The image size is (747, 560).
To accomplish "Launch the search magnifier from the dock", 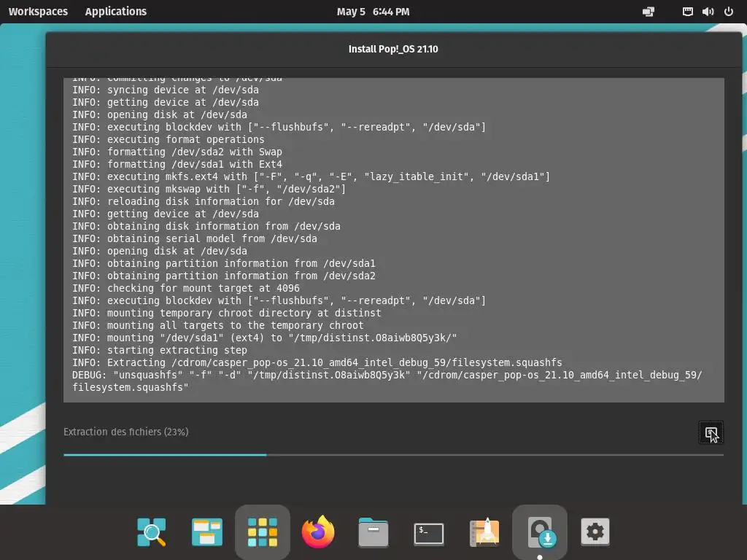I will [152, 532].
